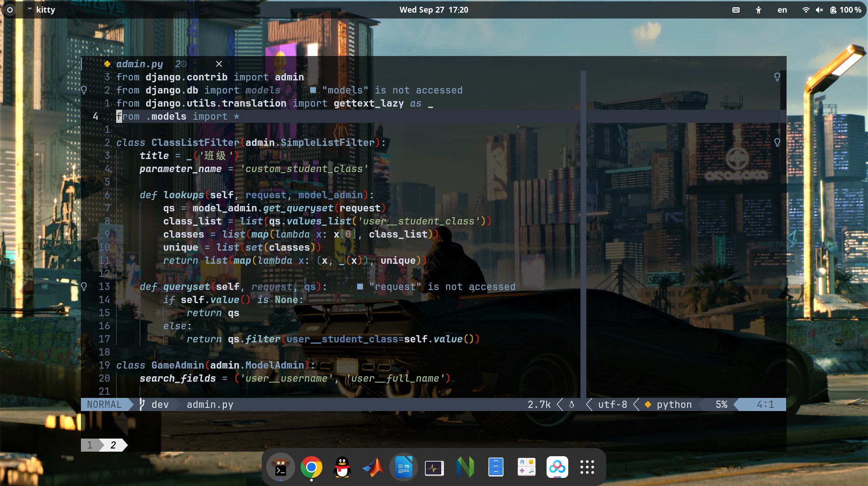The image size is (868, 486).
Task: Click the Python file icon on admin.py tab
Action: 107,64
